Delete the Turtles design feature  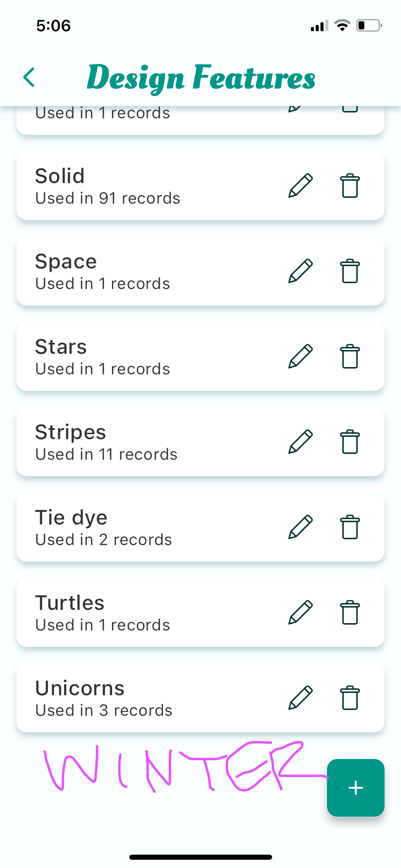coord(350,612)
